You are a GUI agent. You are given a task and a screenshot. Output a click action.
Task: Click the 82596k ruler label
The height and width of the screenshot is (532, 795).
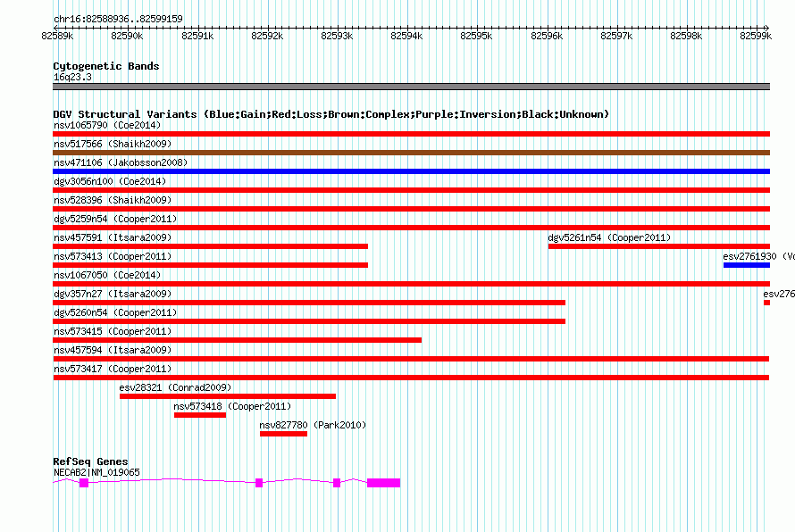pyautogui.click(x=547, y=36)
